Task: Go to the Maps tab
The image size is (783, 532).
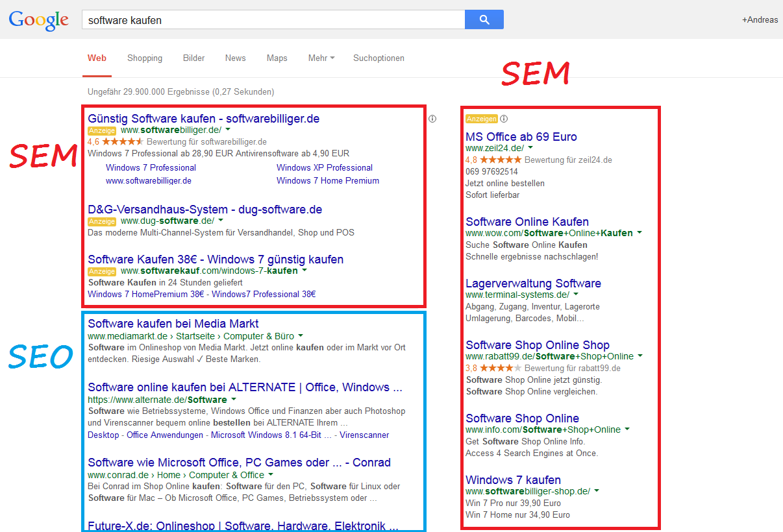Action: pyautogui.click(x=277, y=58)
